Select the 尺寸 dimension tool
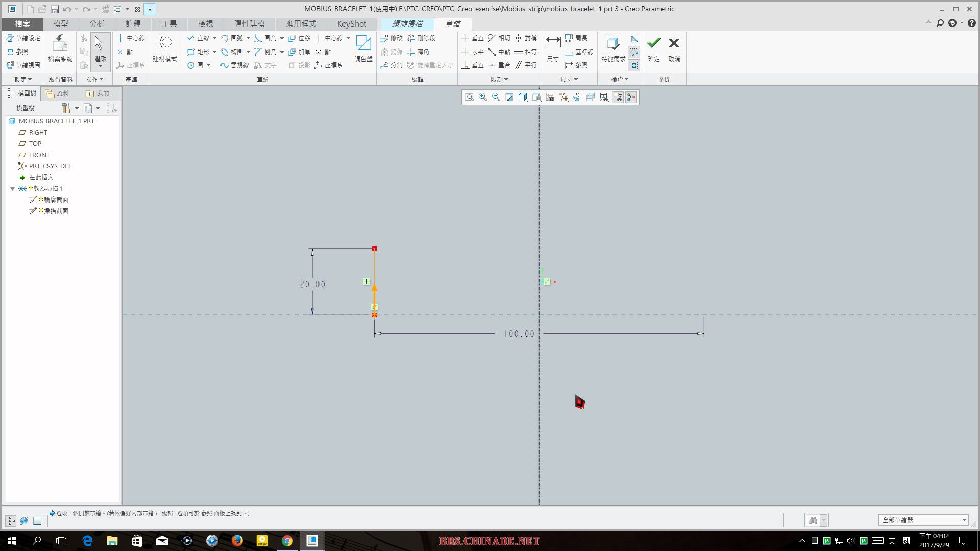 pos(553,49)
